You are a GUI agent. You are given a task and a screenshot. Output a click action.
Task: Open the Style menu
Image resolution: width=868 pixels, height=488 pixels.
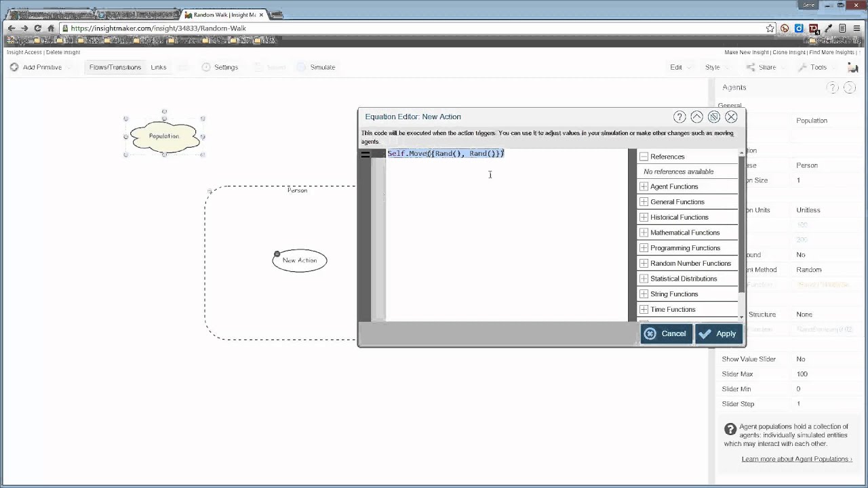(x=716, y=67)
